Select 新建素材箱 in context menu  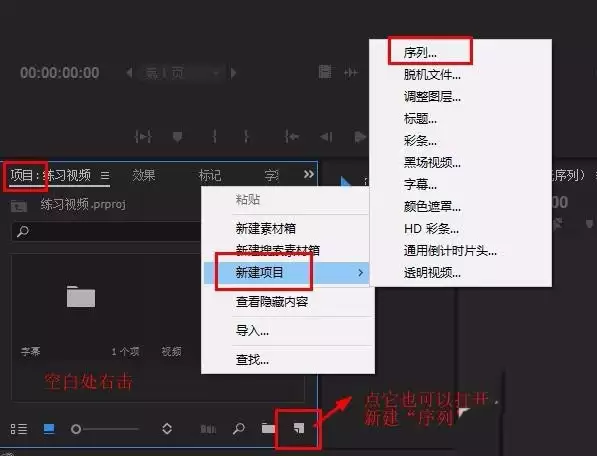[x=266, y=228]
